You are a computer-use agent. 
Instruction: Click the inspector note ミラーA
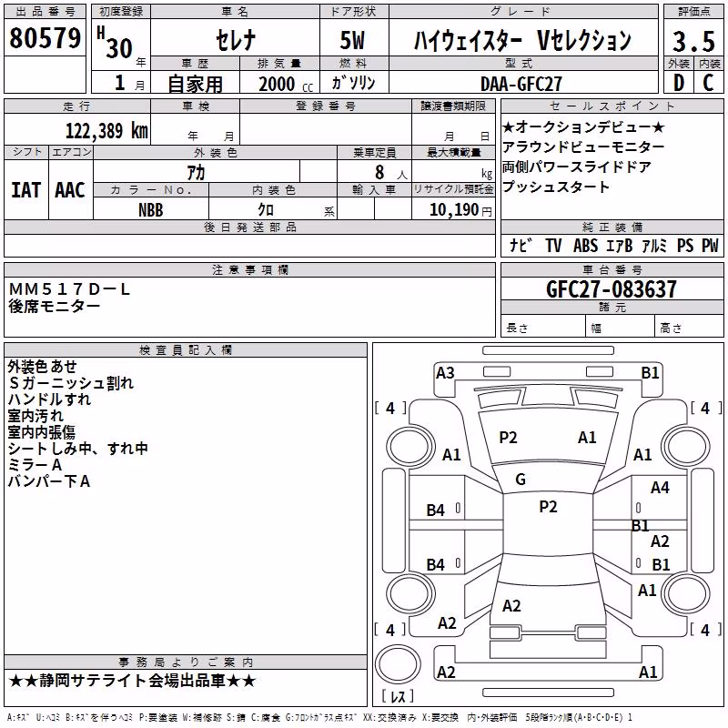click(x=35, y=464)
